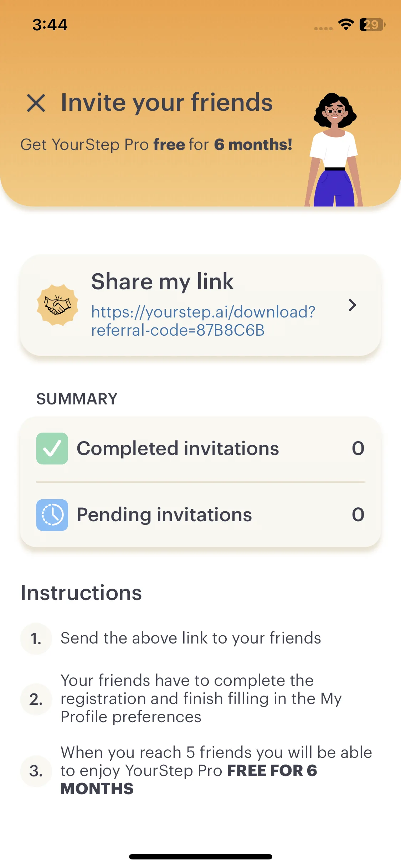Tap the green checkmark completed icon
Screen dimensions: 401x868
pos(52,448)
